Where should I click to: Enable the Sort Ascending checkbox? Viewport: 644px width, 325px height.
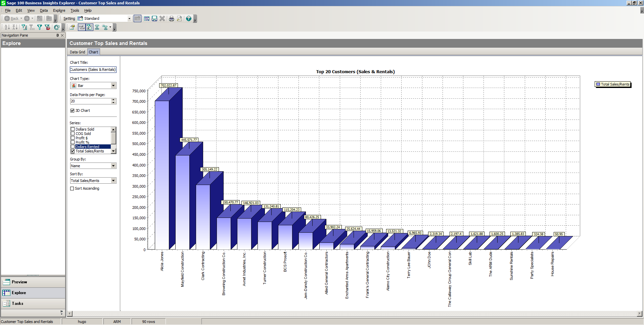click(x=72, y=188)
